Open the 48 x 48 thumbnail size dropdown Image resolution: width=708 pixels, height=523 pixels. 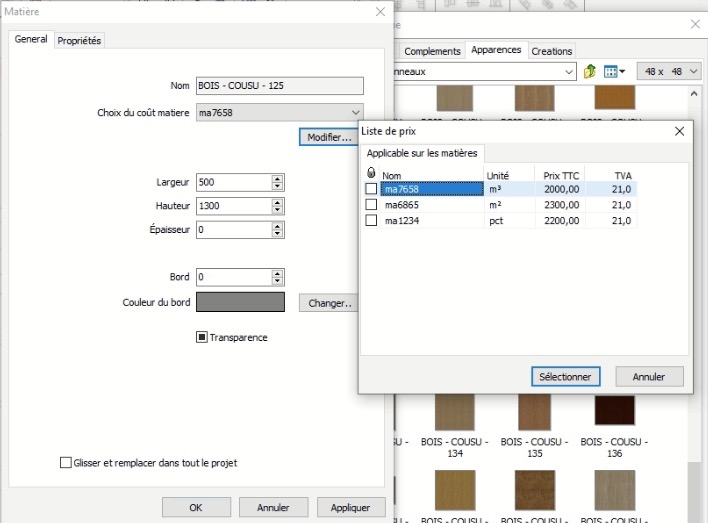point(668,72)
